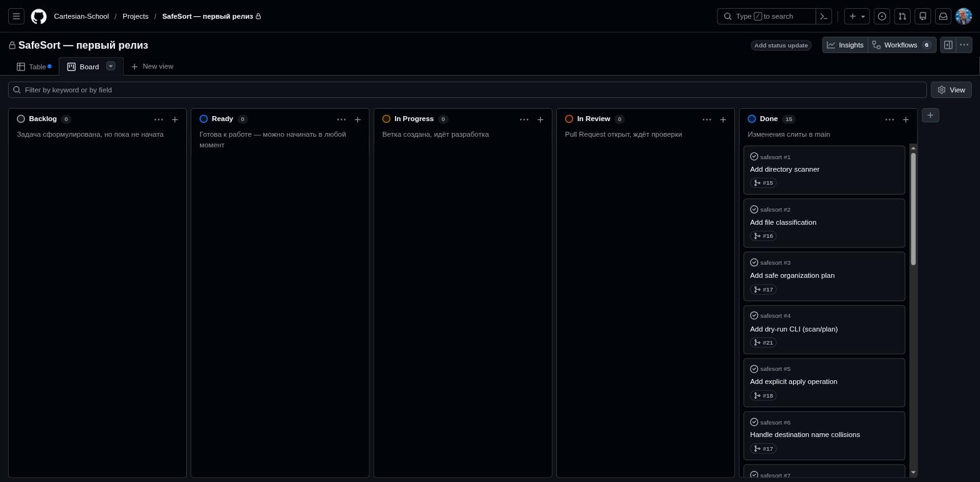Click the Done column scroll down arrow
980x482 pixels.
tap(913, 473)
